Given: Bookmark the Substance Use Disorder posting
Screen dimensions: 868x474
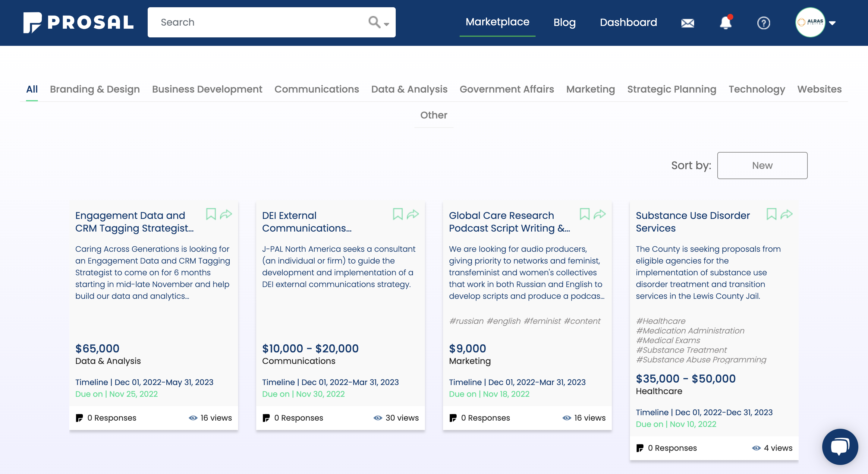Looking at the screenshot, I should (x=772, y=214).
